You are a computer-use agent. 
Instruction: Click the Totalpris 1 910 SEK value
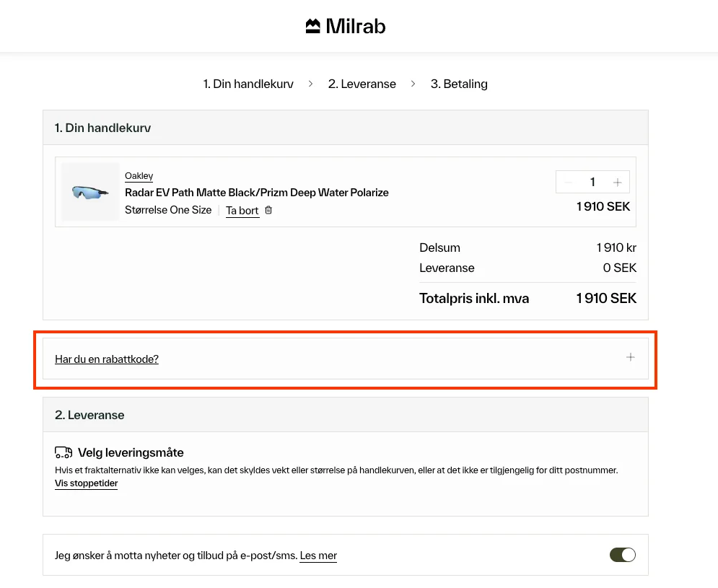click(606, 298)
